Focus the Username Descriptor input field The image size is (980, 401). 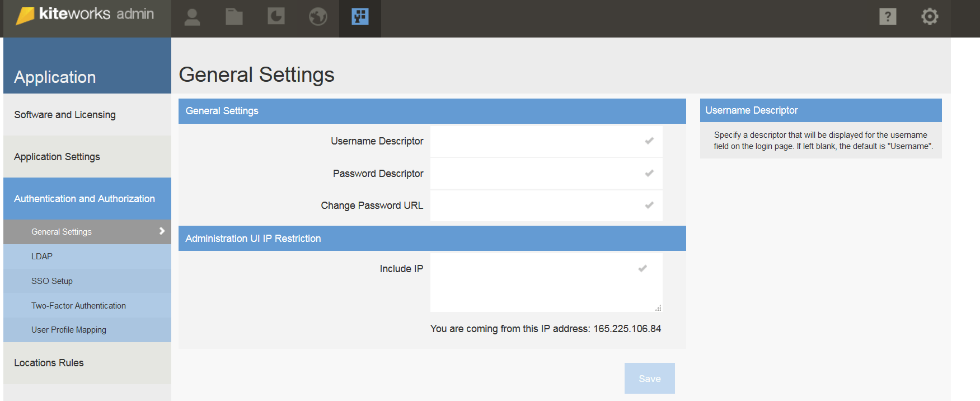(x=546, y=141)
